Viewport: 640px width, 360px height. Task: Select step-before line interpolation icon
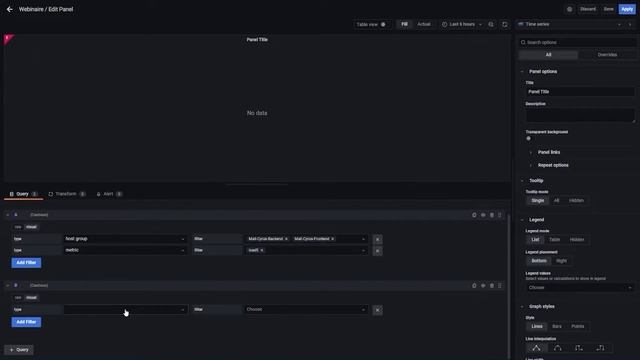[x=579, y=348]
